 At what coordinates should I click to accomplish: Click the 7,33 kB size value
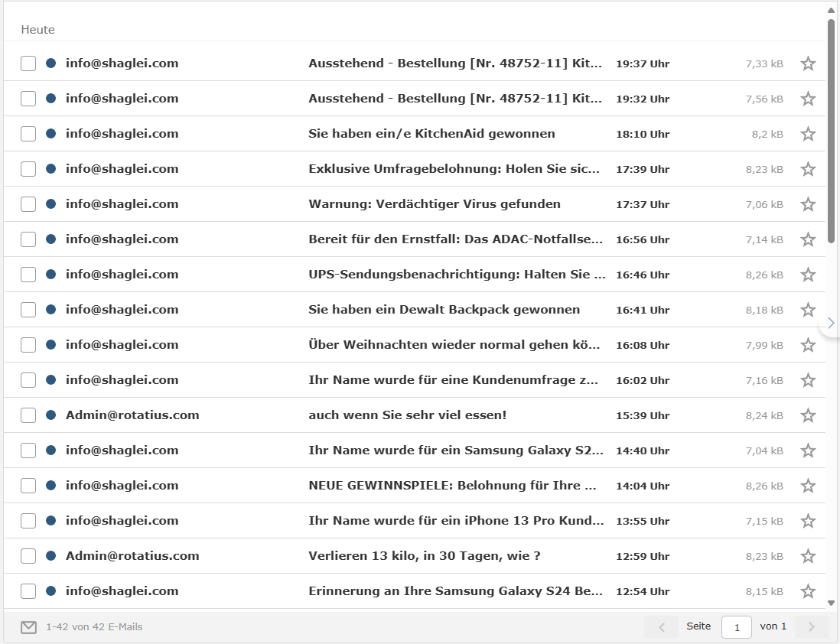click(764, 63)
